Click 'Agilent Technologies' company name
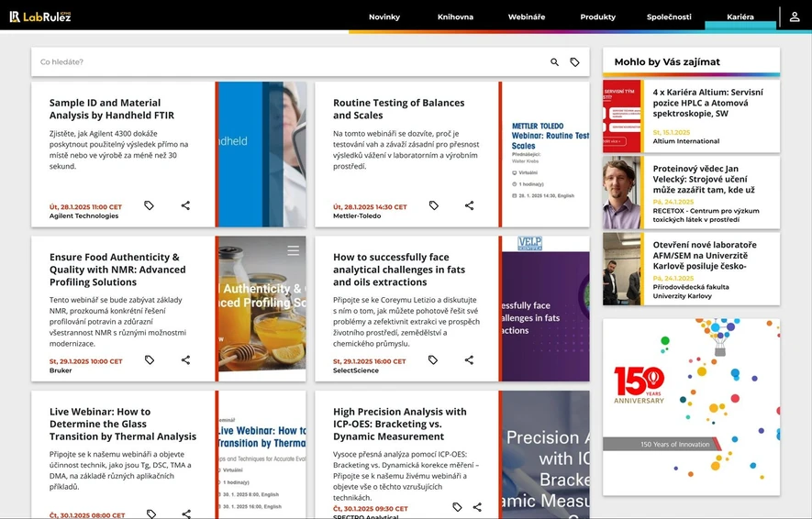The width and height of the screenshot is (812, 519). (83, 215)
